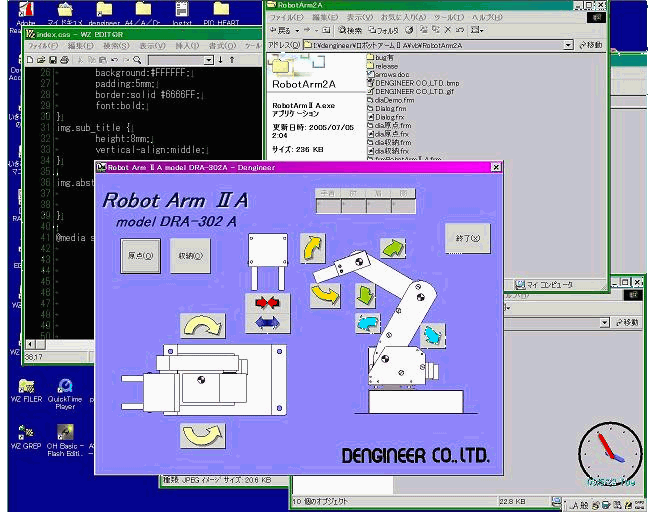655x512 pixels.
Task: Open 表示(V) menu in WZ Editor
Action: coord(152,46)
